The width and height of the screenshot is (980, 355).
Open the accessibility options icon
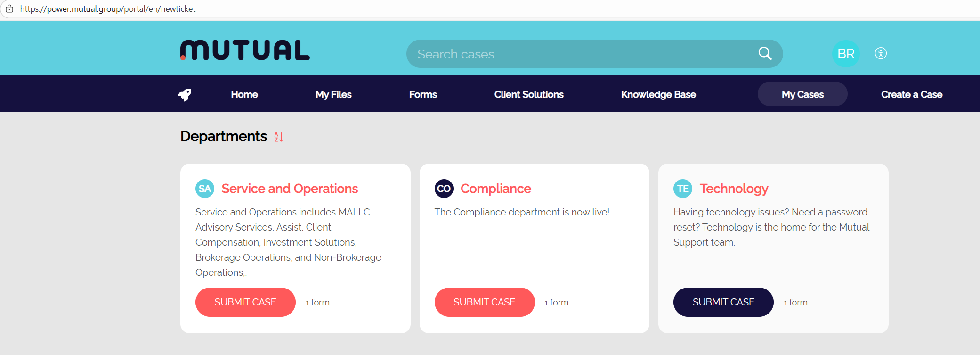881,53
